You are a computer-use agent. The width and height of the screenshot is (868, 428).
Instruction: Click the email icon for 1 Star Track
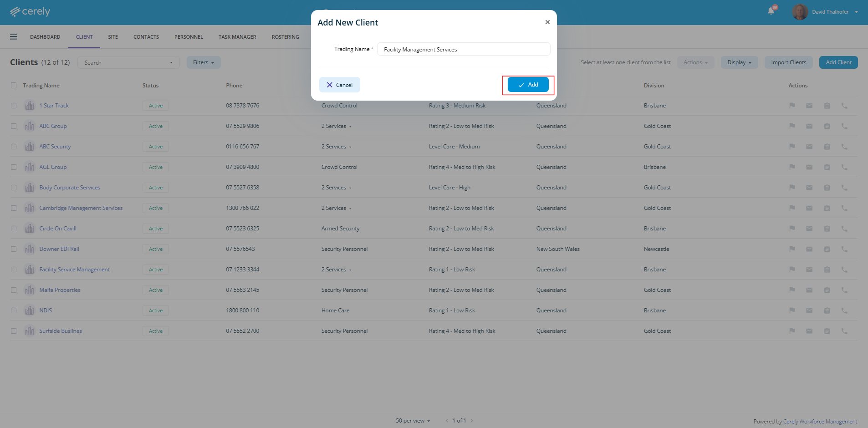point(809,106)
